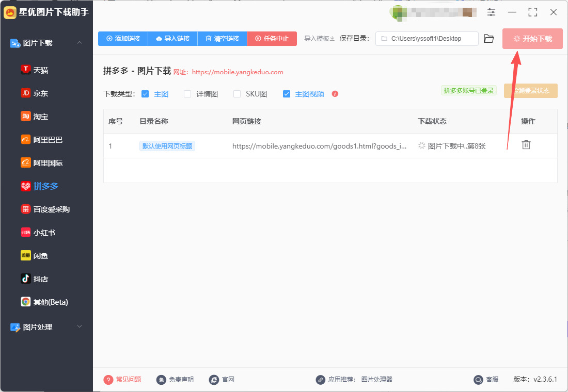Click 清空链接 button

click(x=223, y=38)
